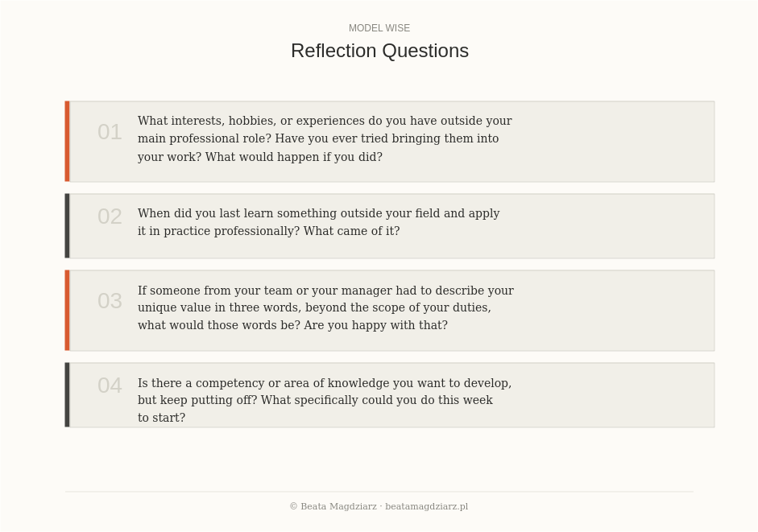Click the number 03 marker

pos(110,301)
